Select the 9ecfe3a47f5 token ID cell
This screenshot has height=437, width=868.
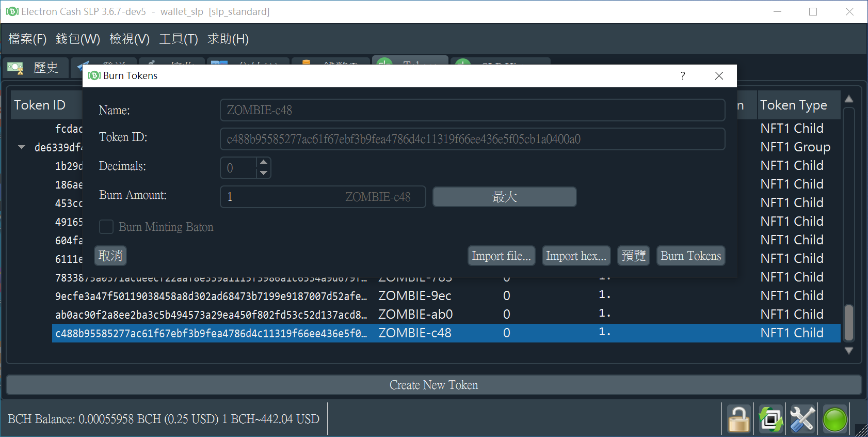211,296
